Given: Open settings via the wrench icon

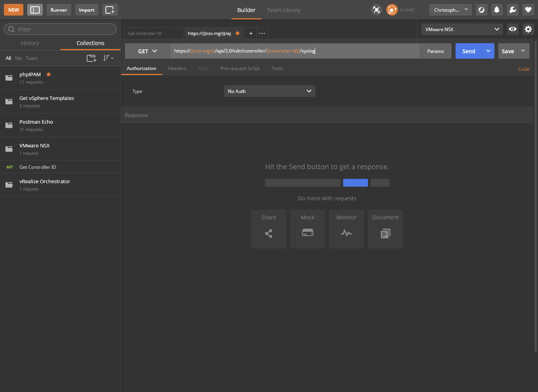Looking at the screenshot, I should (x=512, y=10).
